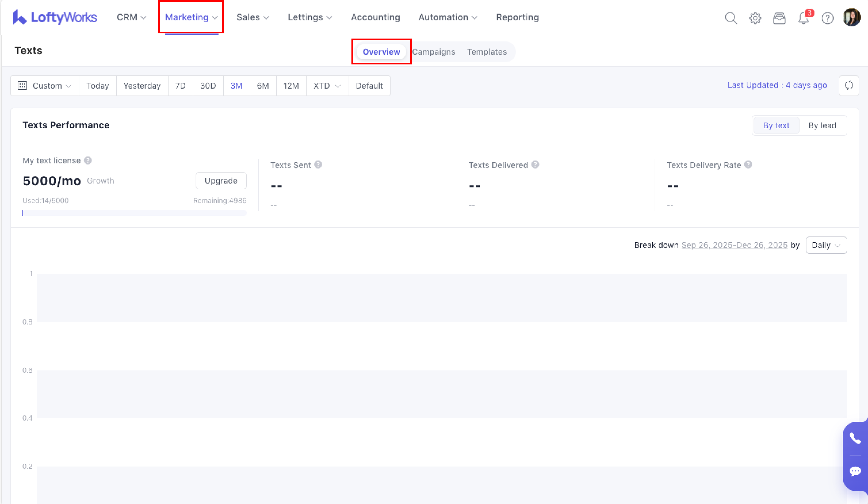Open the Reporting menu item
This screenshot has width=868, height=504.
(x=517, y=17)
